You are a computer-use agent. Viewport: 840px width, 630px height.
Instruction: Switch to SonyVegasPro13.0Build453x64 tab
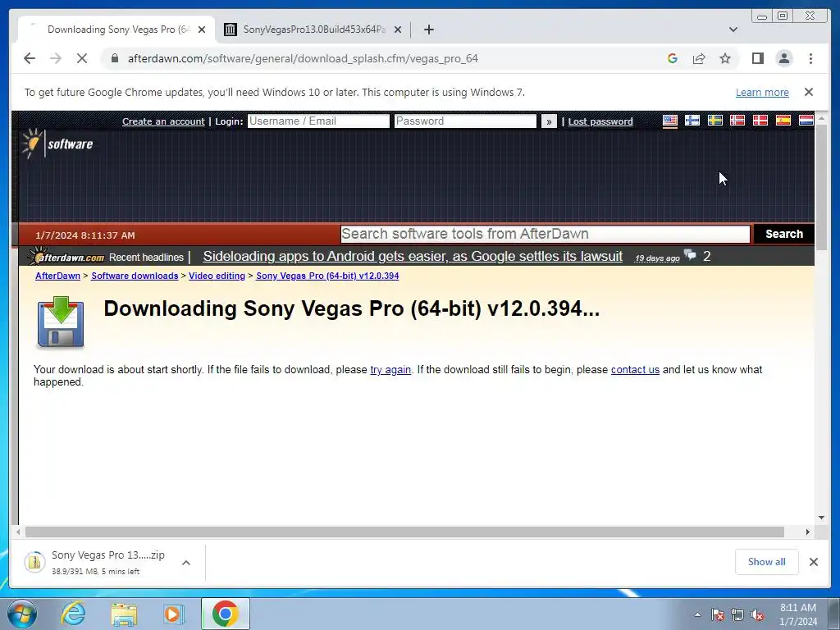click(314, 30)
